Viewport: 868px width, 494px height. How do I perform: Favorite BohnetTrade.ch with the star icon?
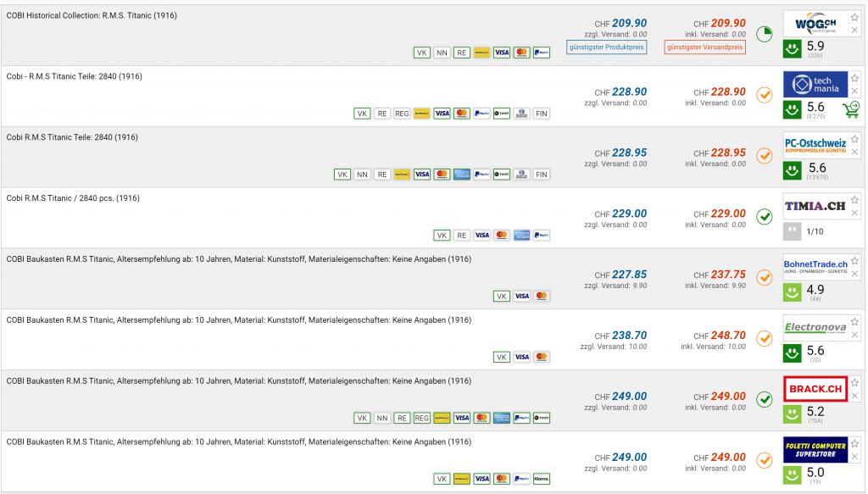point(854,261)
